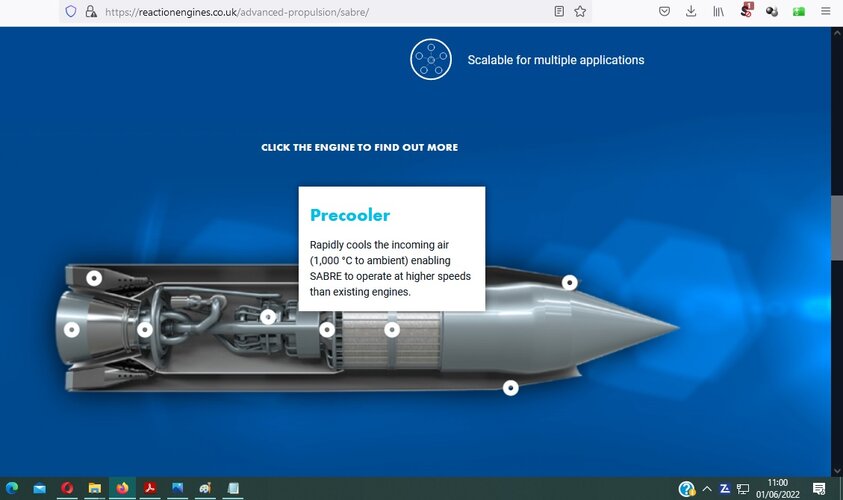This screenshot has width=843, height=500.
Task: Open the Mail app from the taskbar
Action: [x=39, y=488]
